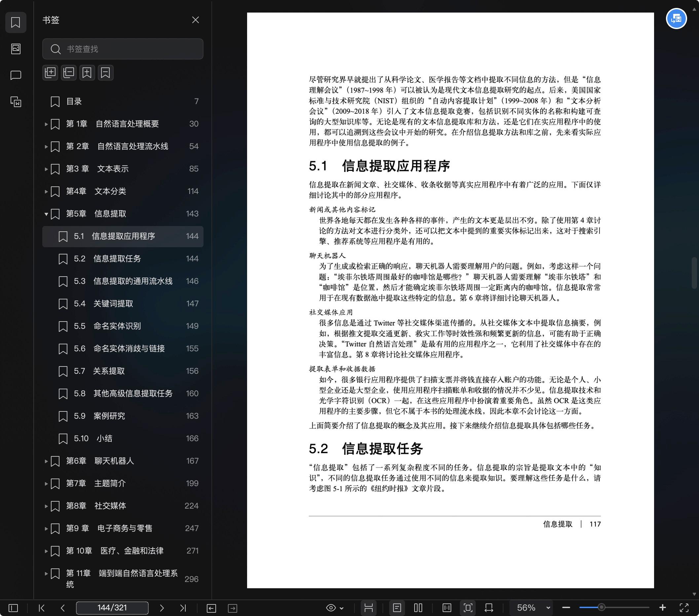The width and height of the screenshot is (699, 616).
Task: Close the 书签 panel
Action: coord(195,20)
